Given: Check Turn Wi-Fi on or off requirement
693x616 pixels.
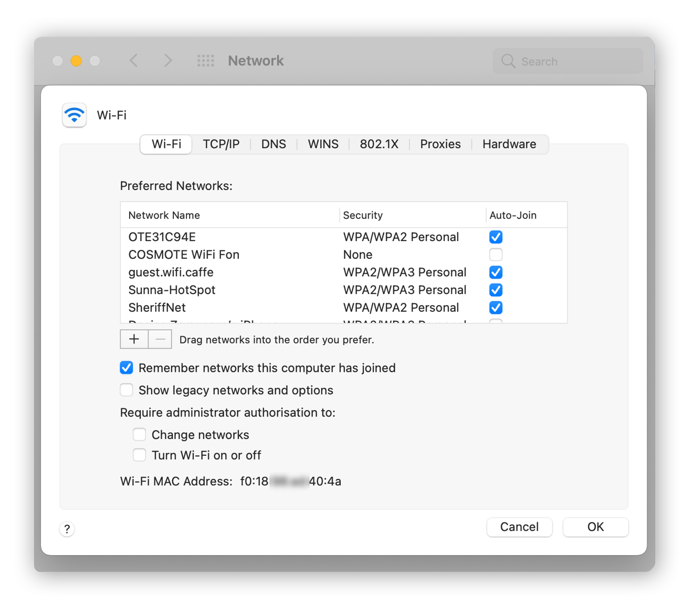Looking at the screenshot, I should tap(139, 455).
